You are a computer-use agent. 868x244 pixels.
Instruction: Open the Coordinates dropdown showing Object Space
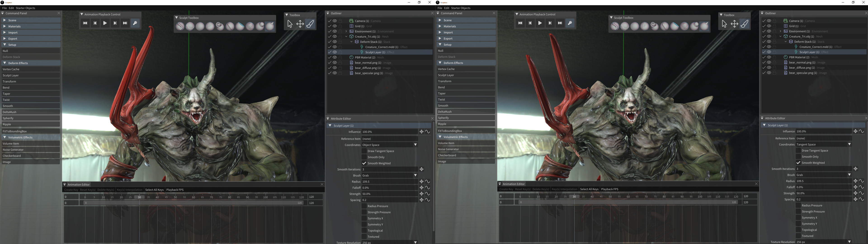[389, 145]
